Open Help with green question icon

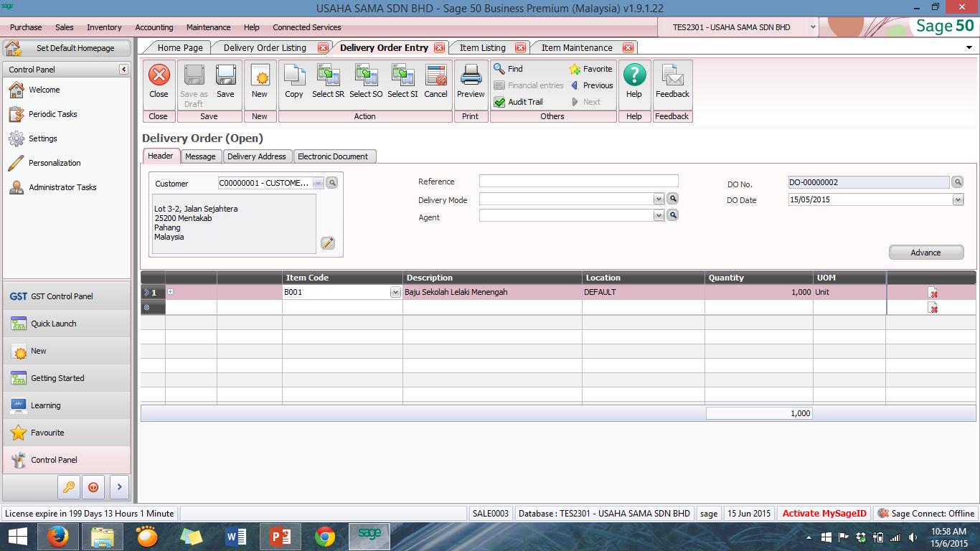pyautogui.click(x=634, y=75)
